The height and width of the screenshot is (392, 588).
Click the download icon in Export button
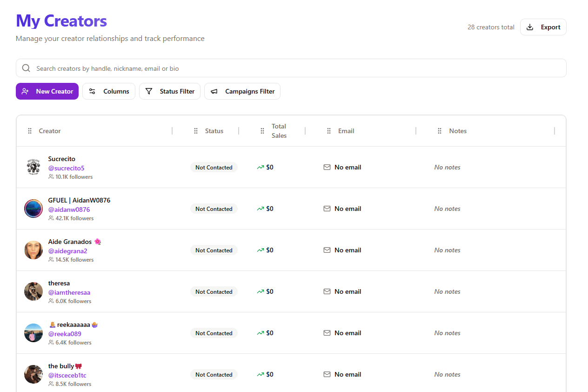click(x=529, y=27)
